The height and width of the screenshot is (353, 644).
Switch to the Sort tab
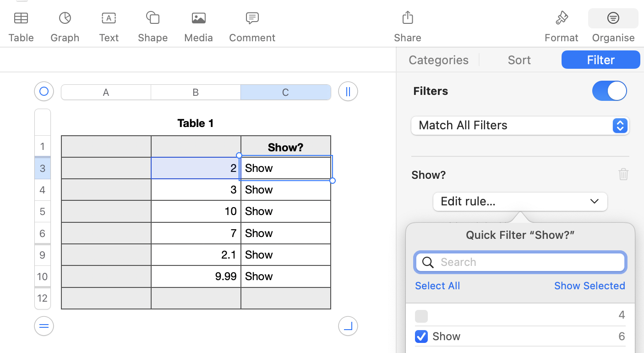click(519, 60)
